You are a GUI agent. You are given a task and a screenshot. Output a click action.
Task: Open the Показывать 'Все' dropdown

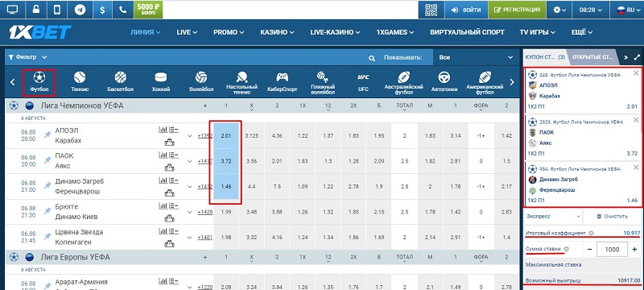coord(476,57)
